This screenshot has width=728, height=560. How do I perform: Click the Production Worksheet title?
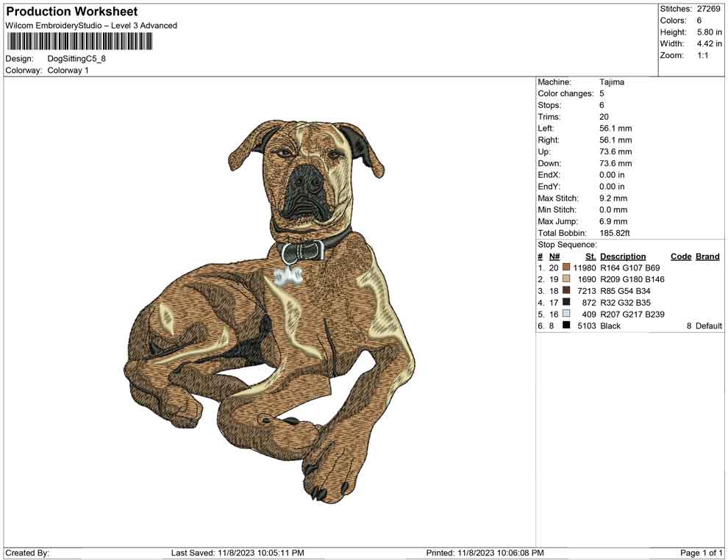[72, 11]
